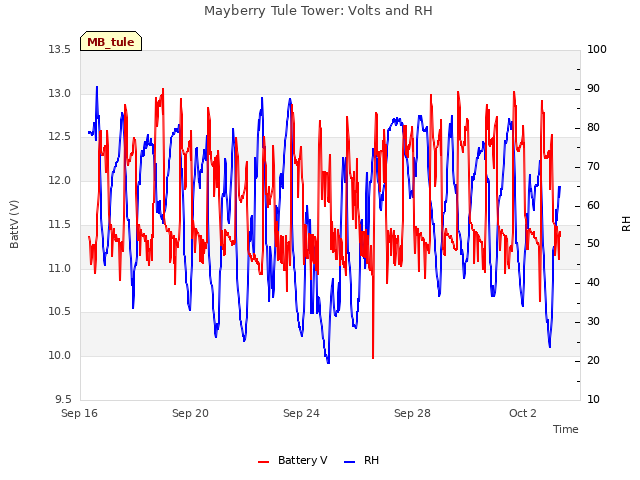Click the 20 right-axis tick label

tap(593, 360)
